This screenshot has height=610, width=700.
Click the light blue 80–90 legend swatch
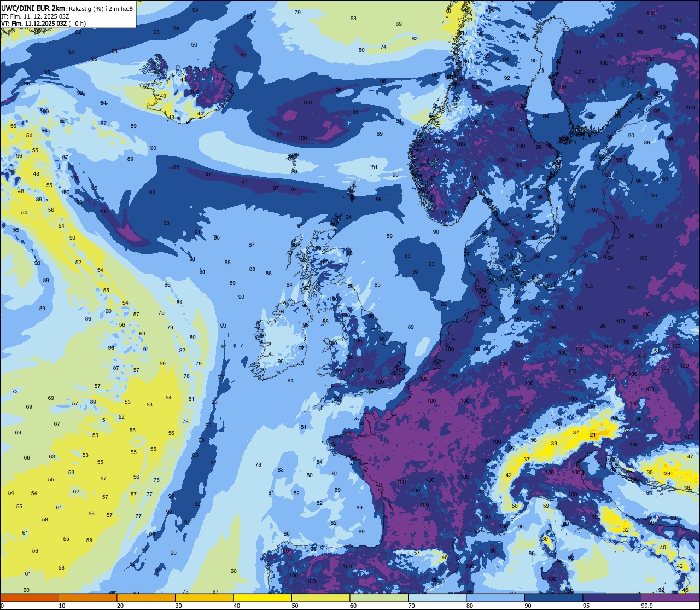[495, 597]
